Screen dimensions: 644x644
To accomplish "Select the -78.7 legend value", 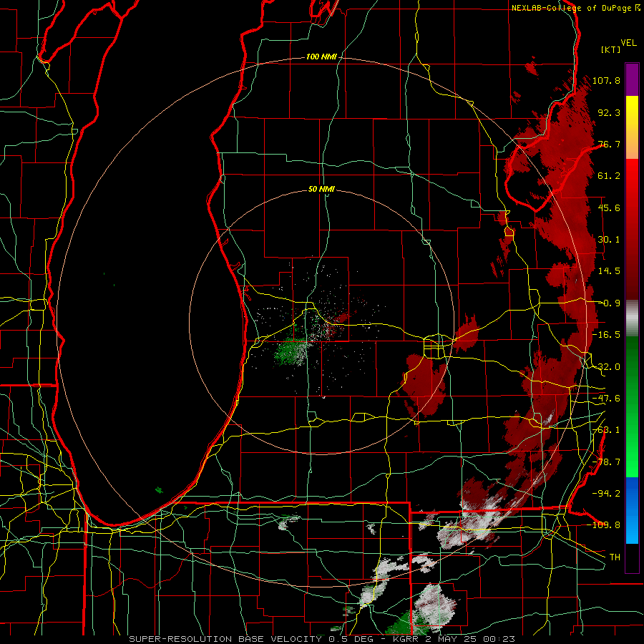I will point(606,462).
